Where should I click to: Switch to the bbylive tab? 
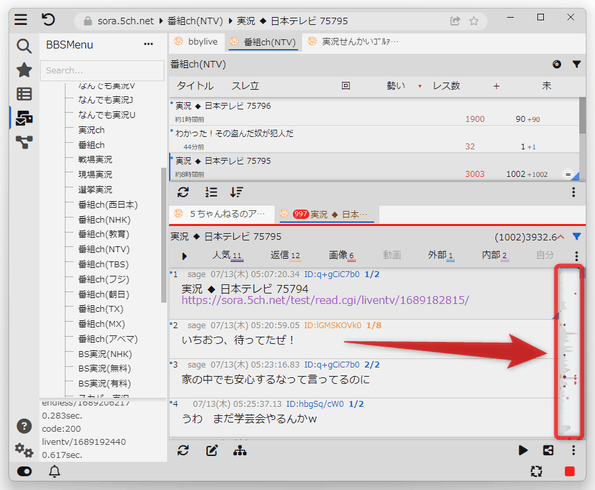196,42
